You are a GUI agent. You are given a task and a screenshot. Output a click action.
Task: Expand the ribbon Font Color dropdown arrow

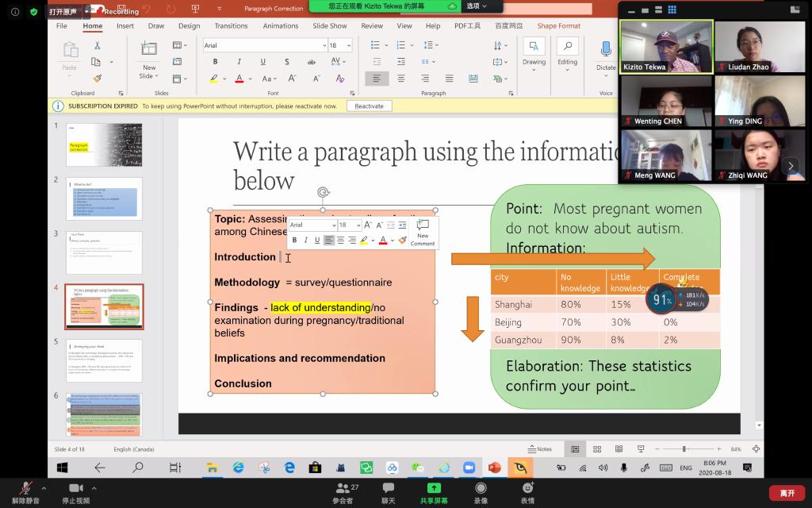pyautogui.click(x=250, y=79)
